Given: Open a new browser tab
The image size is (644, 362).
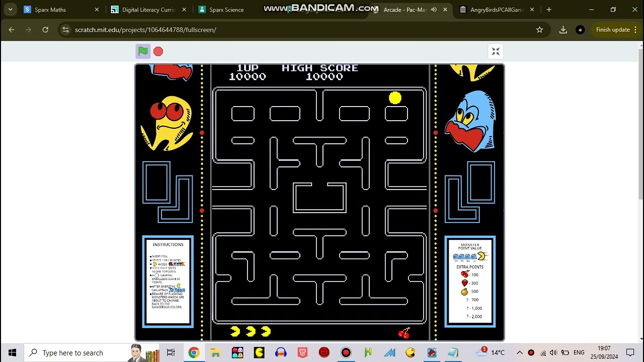Looking at the screenshot, I should pos(549,10).
